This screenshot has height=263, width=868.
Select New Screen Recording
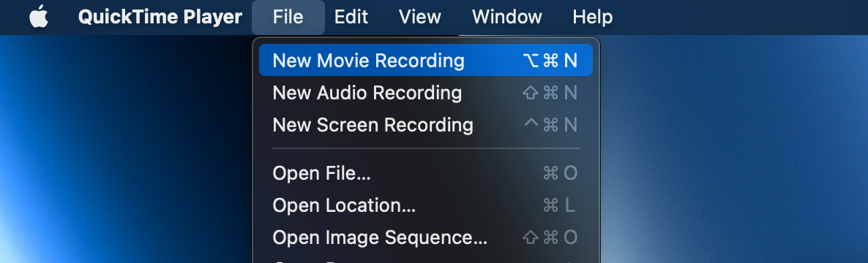point(426,125)
